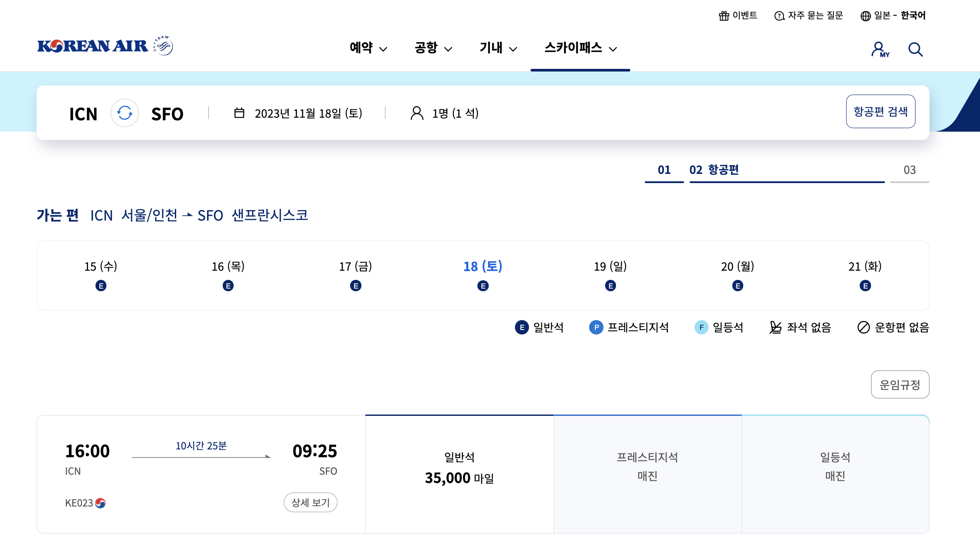Screen dimensions: 980x544
Task: Expand the 공항 menu
Action: (x=433, y=48)
